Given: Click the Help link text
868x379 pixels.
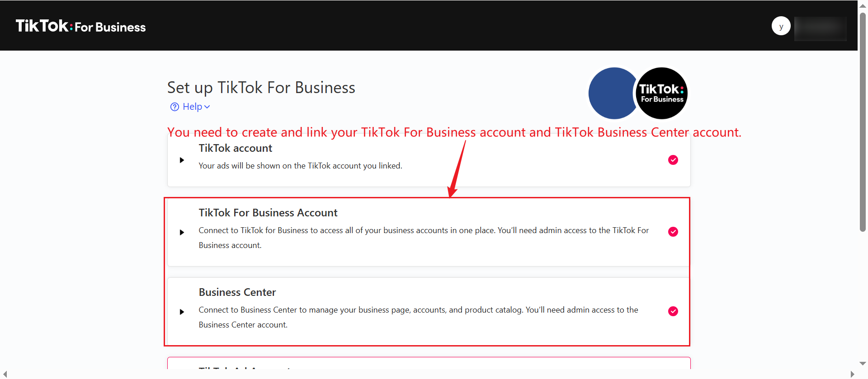Looking at the screenshot, I should (x=192, y=107).
